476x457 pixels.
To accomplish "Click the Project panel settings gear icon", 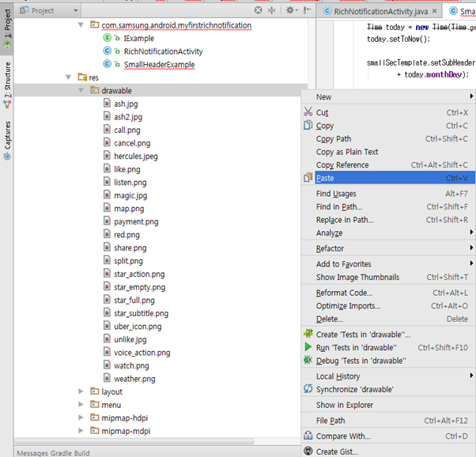I will (x=289, y=10).
